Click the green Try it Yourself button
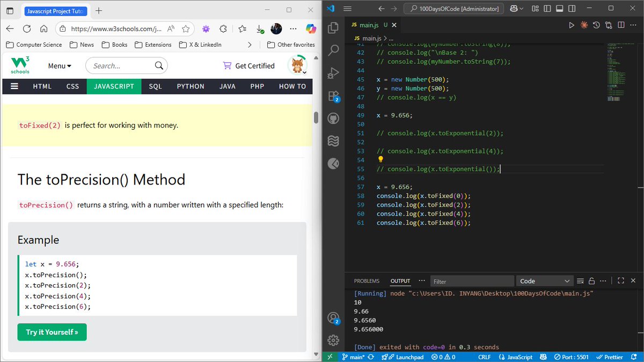The image size is (644, 362). pyautogui.click(x=52, y=332)
